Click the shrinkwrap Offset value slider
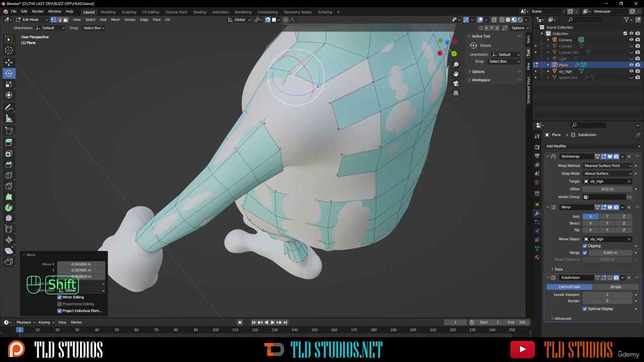Image resolution: width=644 pixels, height=362 pixels. tap(607, 189)
